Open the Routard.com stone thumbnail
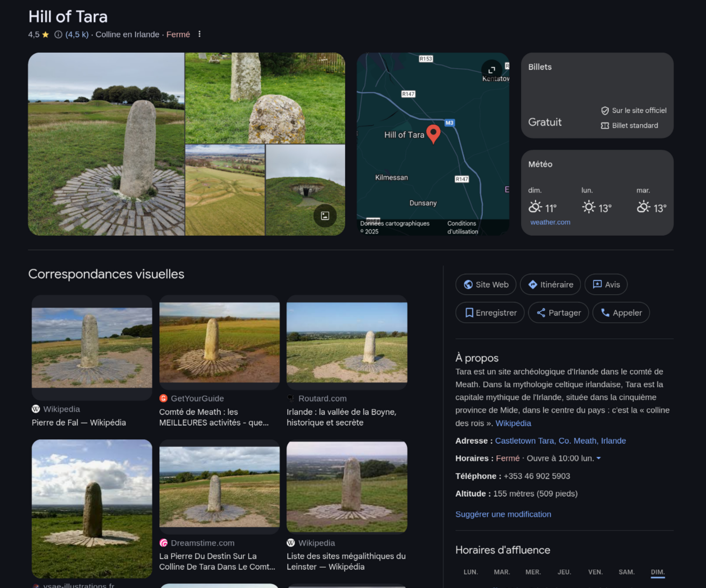 pyautogui.click(x=347, y=343)
